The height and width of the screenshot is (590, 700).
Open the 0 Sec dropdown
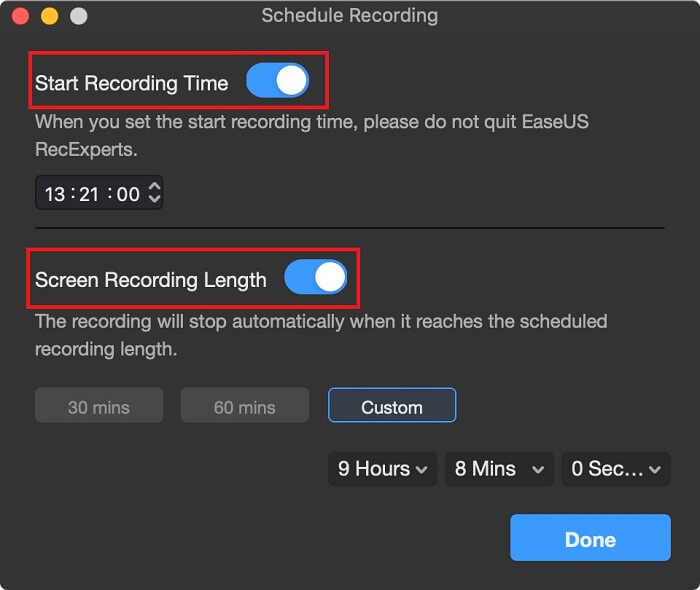click(616, 469)
